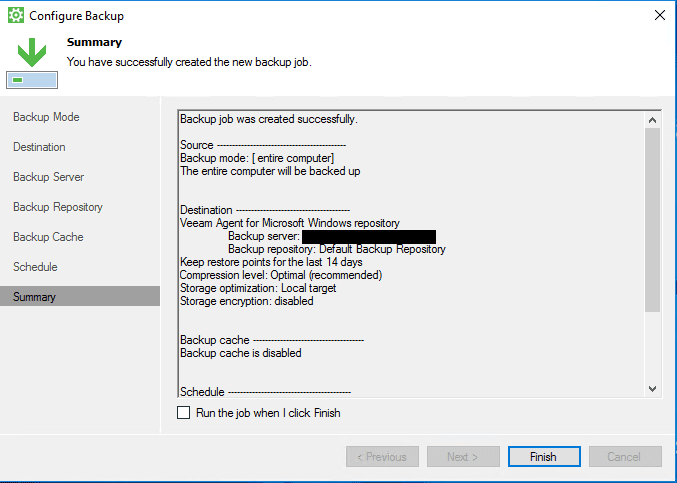Viewport: 677px width, 483px height.
Task: Click the 'Backup cache' section header line
Action: pyautogui.click(x=272, y=340)
